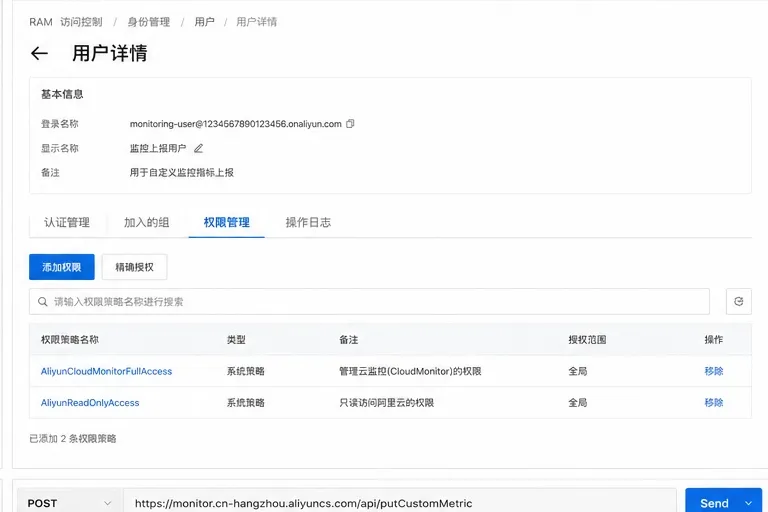Focus the policy name search field
Screen dimensions: 768x512
[369, 301]
